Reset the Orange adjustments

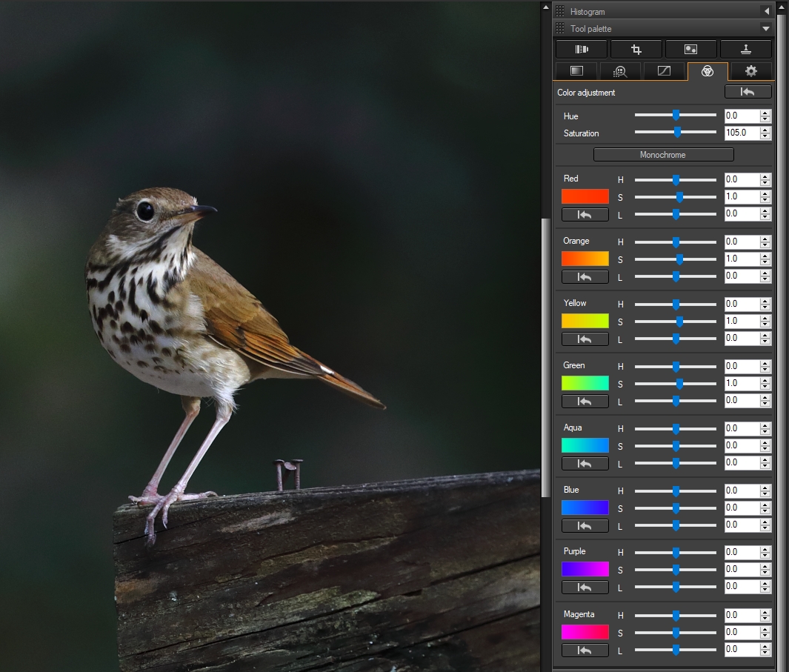point(585,276)
